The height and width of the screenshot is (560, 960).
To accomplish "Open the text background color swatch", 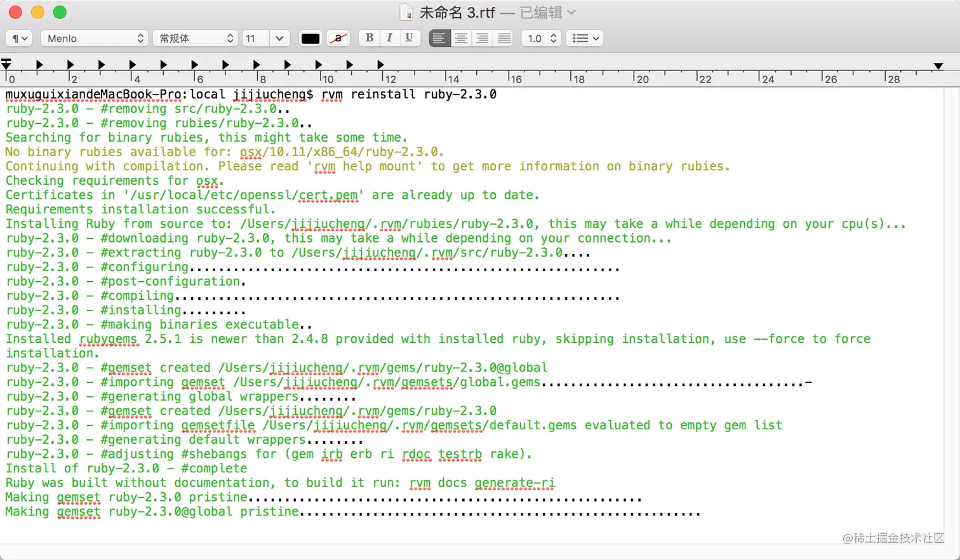I will point(338,39).
